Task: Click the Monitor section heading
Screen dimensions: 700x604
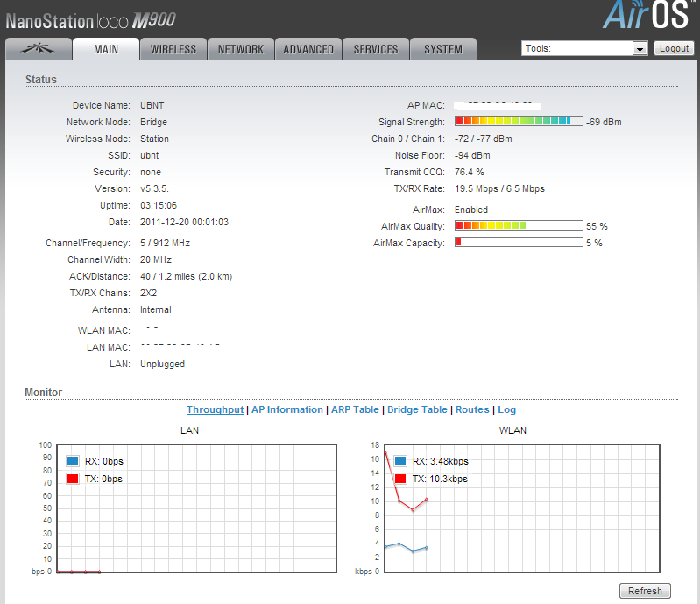Action: [x=43, y=392]
